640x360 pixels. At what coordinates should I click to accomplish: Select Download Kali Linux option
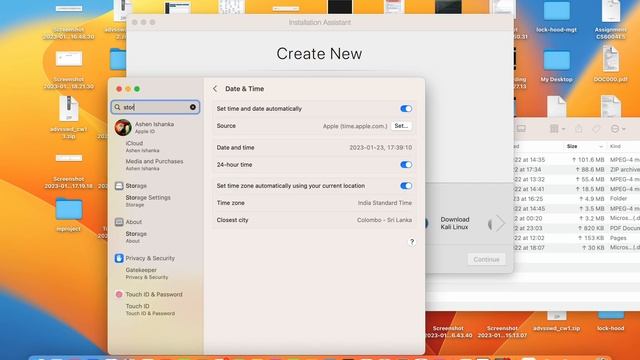[x=455, y=223]
